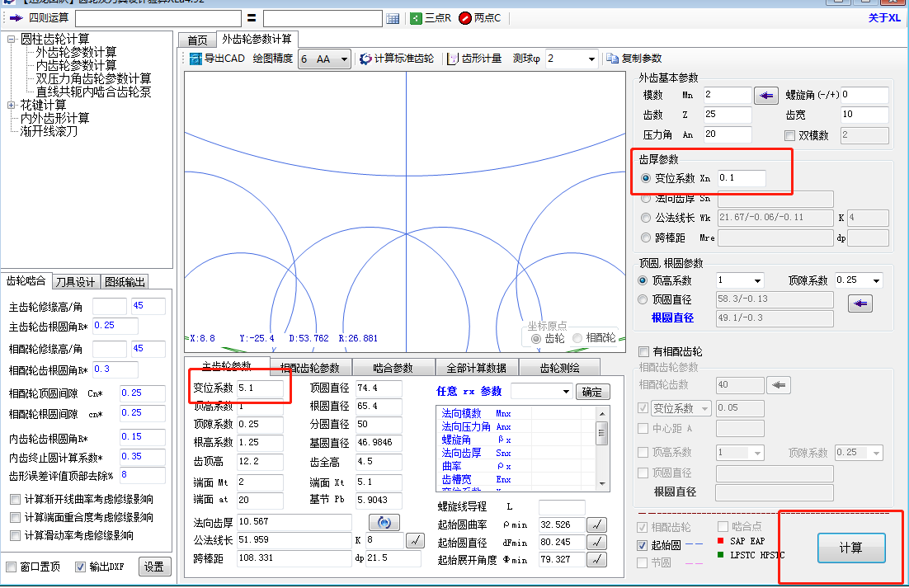
Task: Select the 齿轮 coordinate origin radio button
Action: point(535,338)
